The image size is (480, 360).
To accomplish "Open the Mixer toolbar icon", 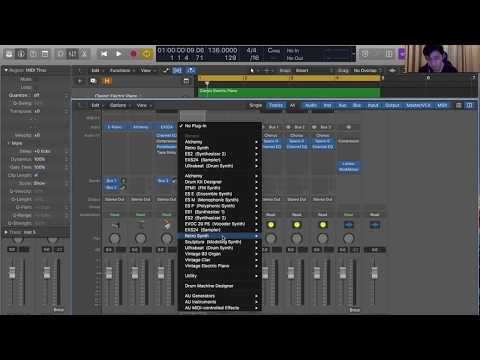I will click(x=73, y=54).
